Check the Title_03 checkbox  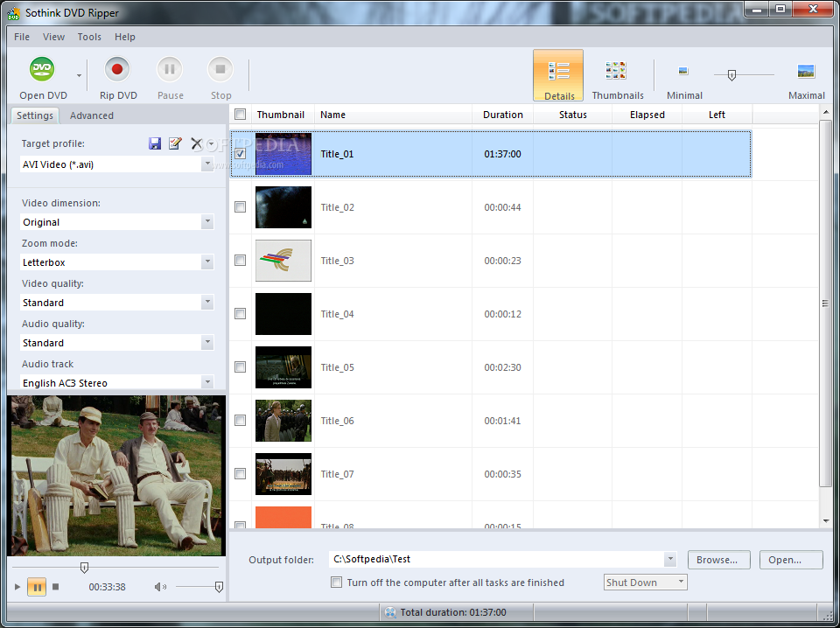pyautogui.click(x=240, y=260)
